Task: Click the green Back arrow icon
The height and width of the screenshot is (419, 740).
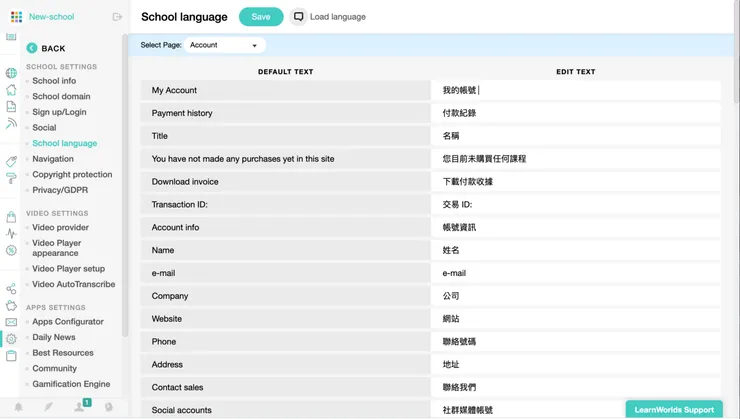Action: click(32, 48)
